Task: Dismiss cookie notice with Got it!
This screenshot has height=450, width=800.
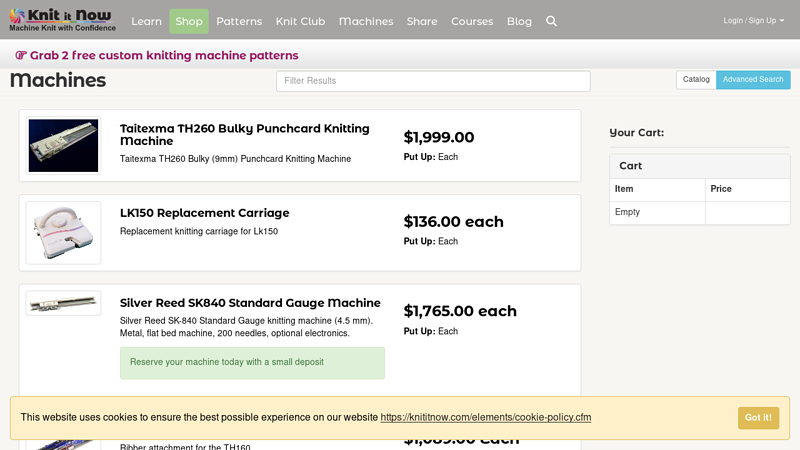Action: (x=758, y=418)
